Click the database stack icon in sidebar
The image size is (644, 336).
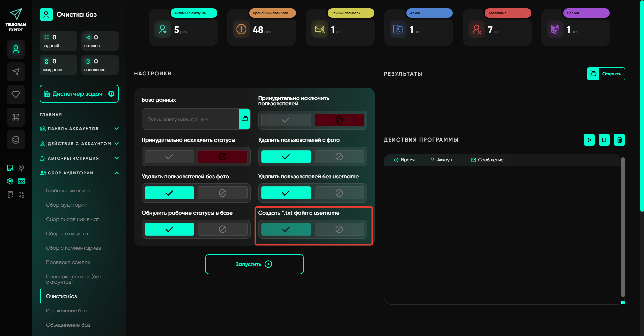(x=16, y=140)
